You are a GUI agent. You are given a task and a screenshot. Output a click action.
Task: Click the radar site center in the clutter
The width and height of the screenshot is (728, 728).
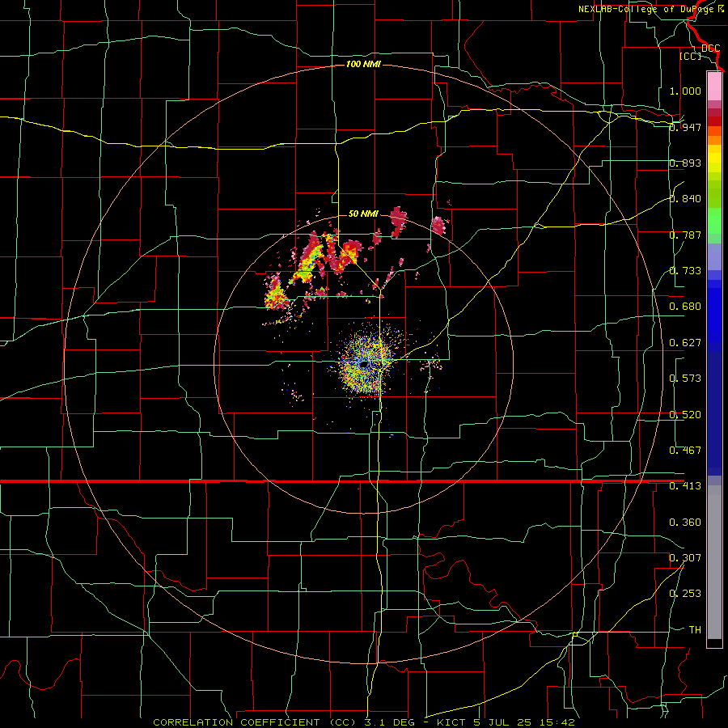pos(366,365)
